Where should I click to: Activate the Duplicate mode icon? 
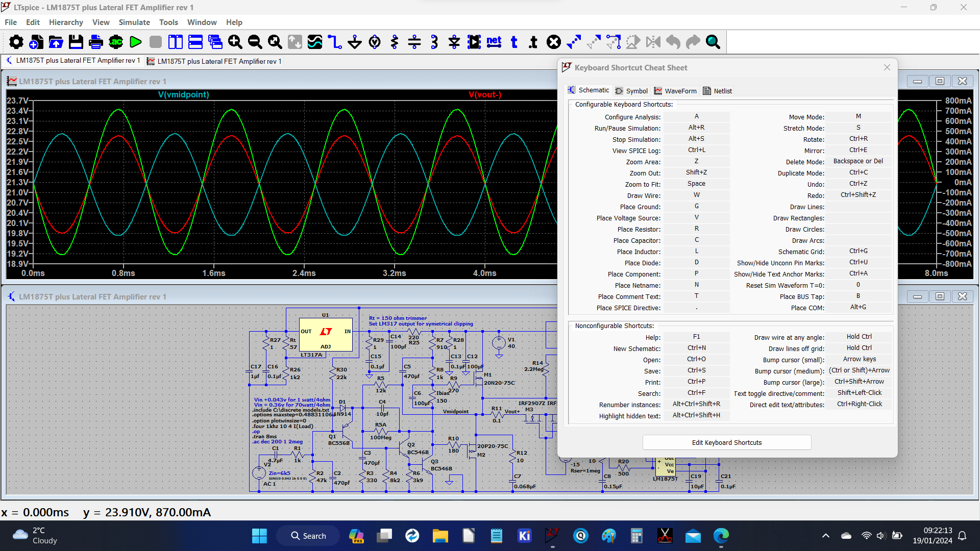(574, 42)
